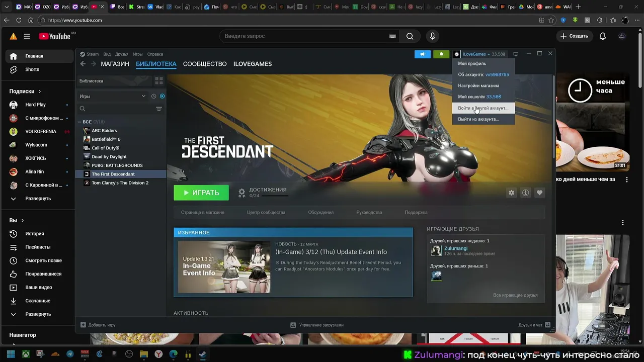Open friend Zulumangi profile
The height and width of the screenshot is (362, 644).
click(x=456, y=248)
